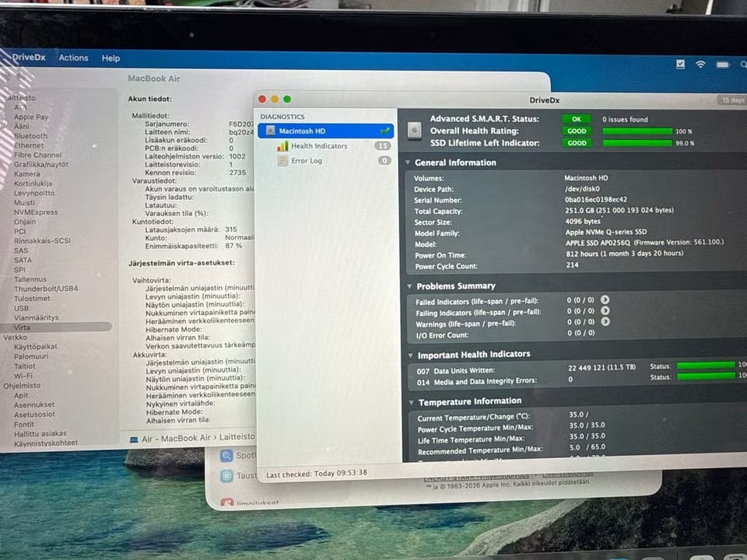
Task: Click arrow next to Failing Indicators value
Action: [x=605, y=310]
